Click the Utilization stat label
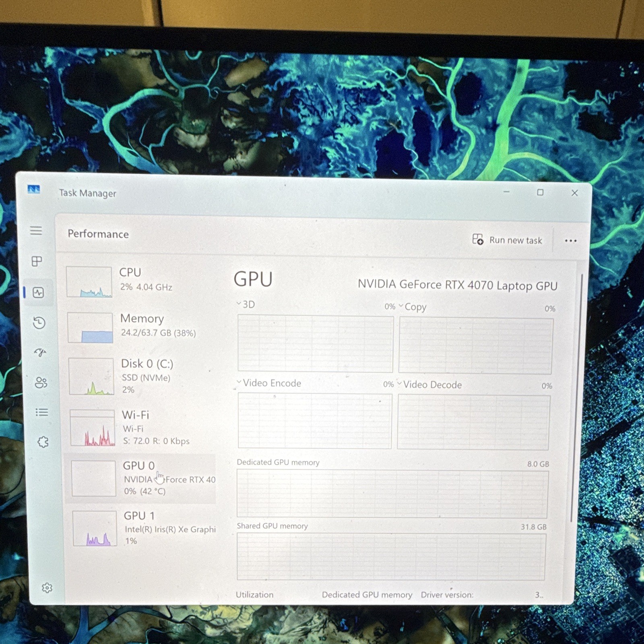The image size is (644, 644). tap(254, 594)
